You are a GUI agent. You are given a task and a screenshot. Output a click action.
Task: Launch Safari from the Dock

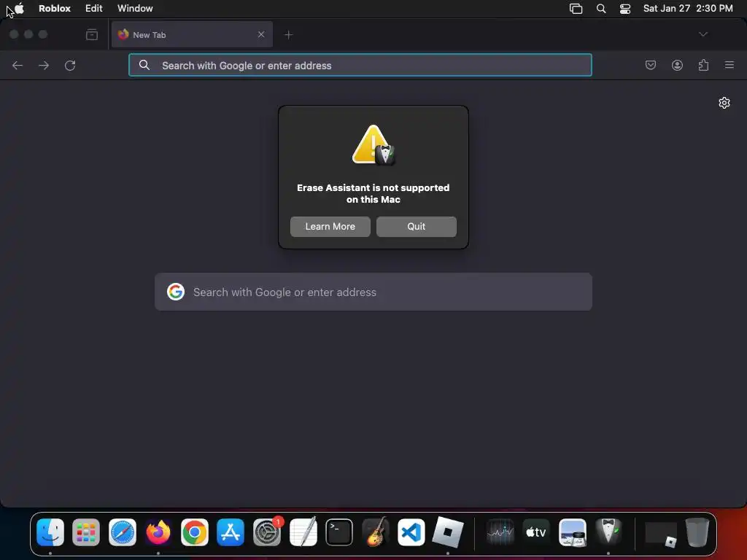(x=123, y=532)
